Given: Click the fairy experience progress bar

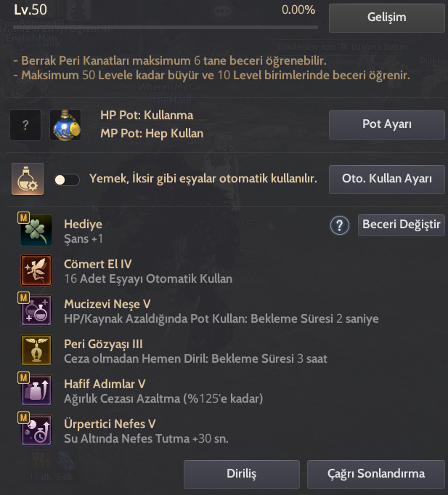Looking at the screenshot, I should 166,28.
